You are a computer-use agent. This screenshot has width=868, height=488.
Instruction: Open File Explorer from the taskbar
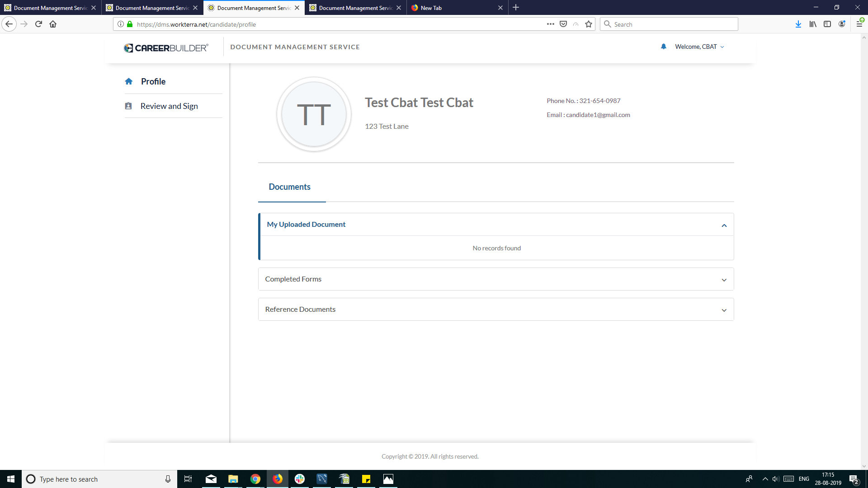coord(233,479)
